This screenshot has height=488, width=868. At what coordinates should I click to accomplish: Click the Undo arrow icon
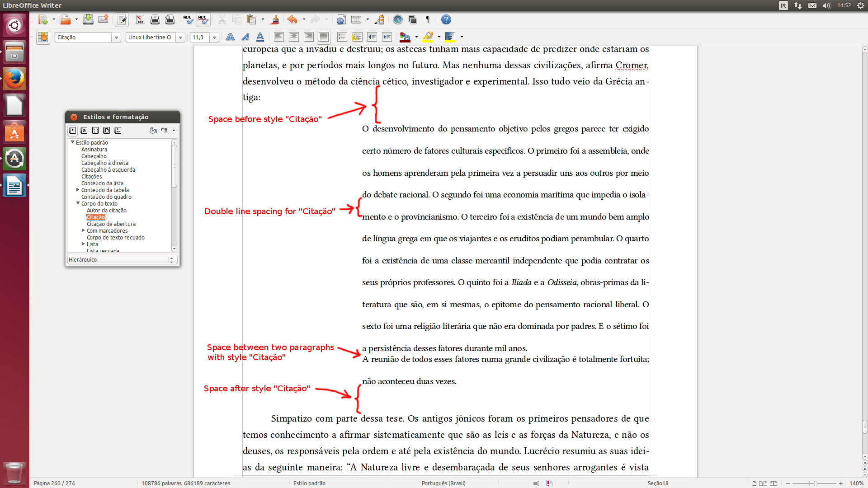[x=292, y=19]
